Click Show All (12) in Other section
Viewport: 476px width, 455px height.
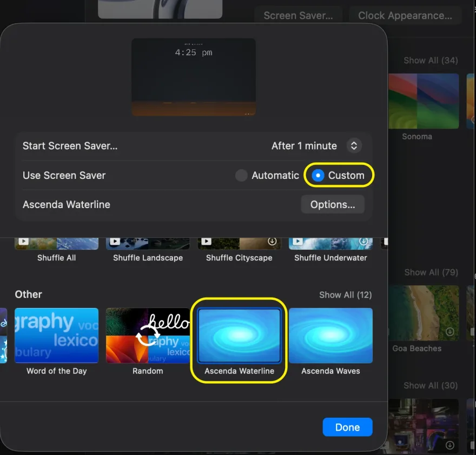coord(346,295)
